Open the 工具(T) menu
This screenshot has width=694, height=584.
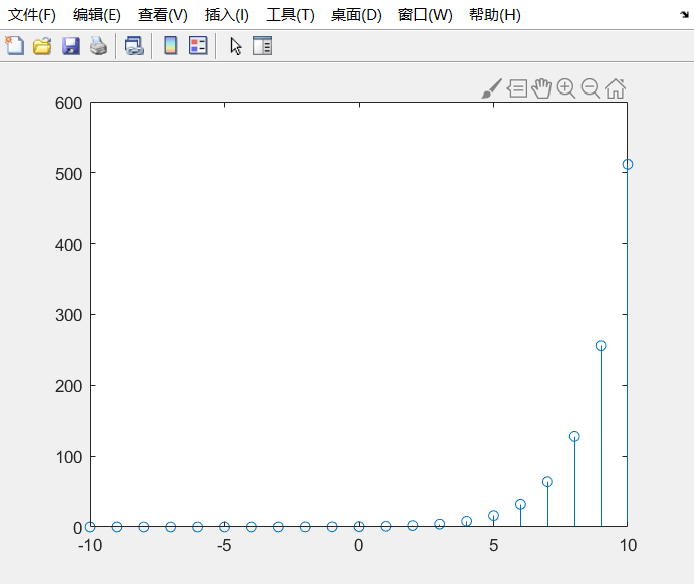click(x=290, y=15)
